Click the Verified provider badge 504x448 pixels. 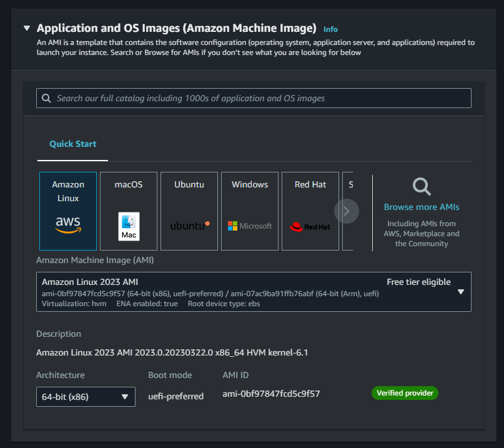click(x=405, y=393)
